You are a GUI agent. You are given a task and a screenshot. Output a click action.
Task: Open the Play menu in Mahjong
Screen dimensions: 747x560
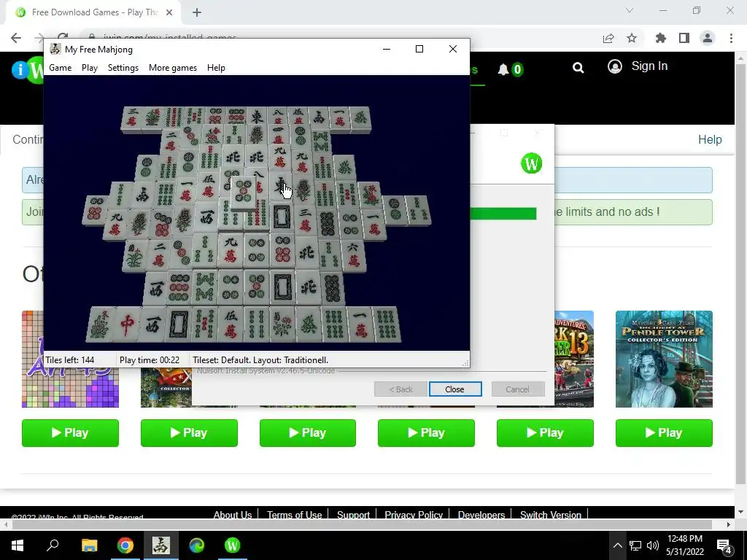coord(90,68)
